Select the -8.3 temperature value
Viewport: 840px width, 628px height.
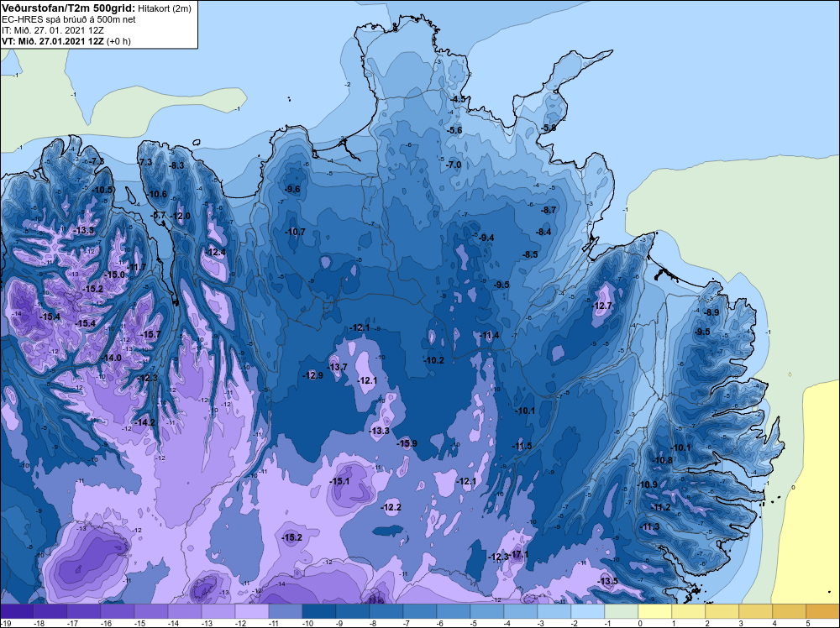point(176,165)
